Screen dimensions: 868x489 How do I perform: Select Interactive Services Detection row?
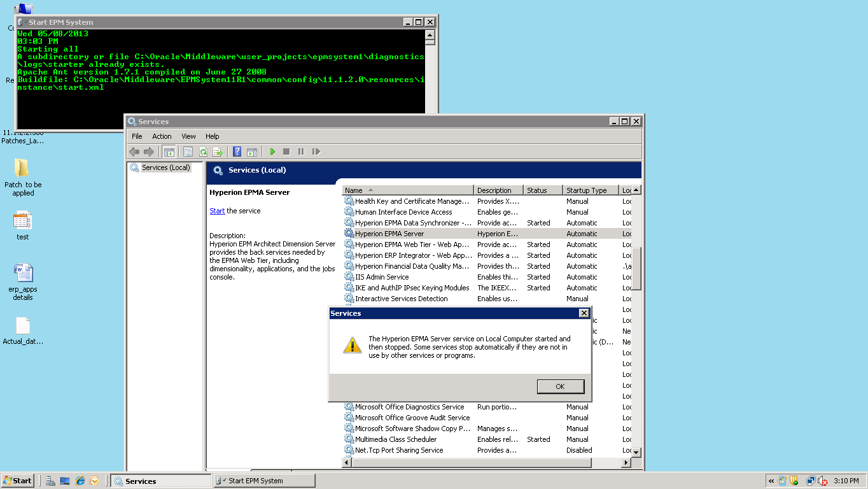point(487,299)
